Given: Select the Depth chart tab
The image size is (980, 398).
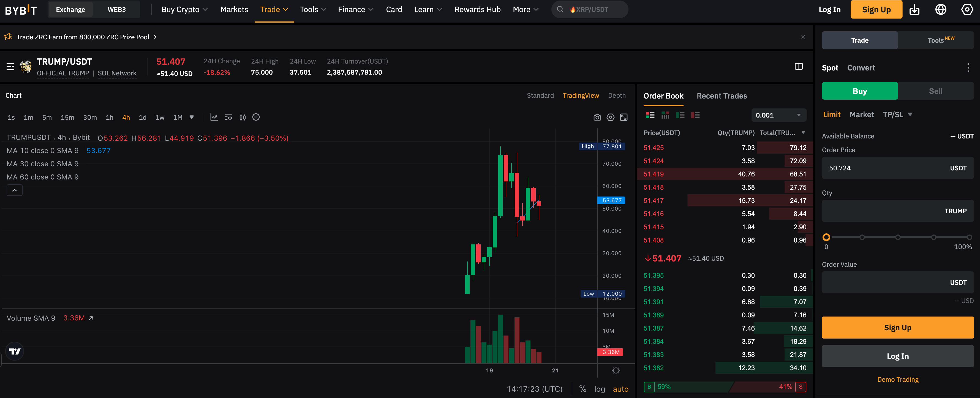Looking at the screenshot, I should click(616, 96).
